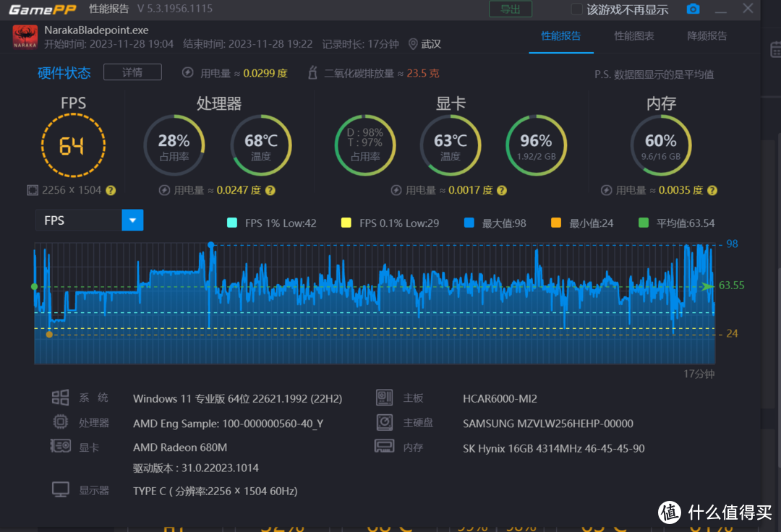Click the graphics card icon beside 显卡
The image size is (781, 532).
click(x=61, y=446)
